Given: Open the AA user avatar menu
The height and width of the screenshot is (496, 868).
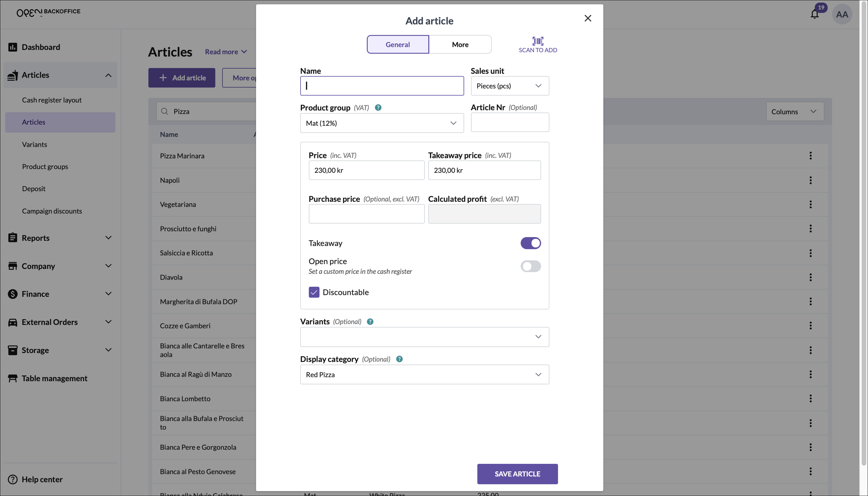Looking at the screenshot, I should 842,14.
